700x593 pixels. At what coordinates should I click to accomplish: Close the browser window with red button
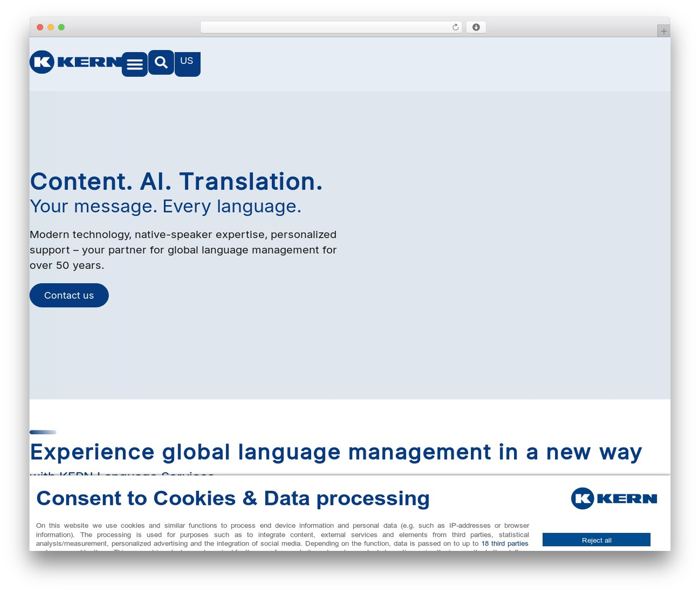pyautogui.click(x=40, y=27)
